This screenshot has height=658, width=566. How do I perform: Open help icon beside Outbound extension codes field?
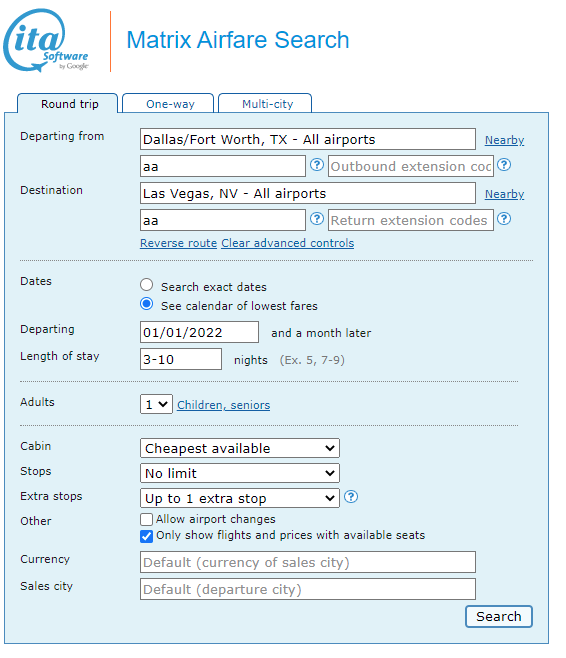pos(504,165)
